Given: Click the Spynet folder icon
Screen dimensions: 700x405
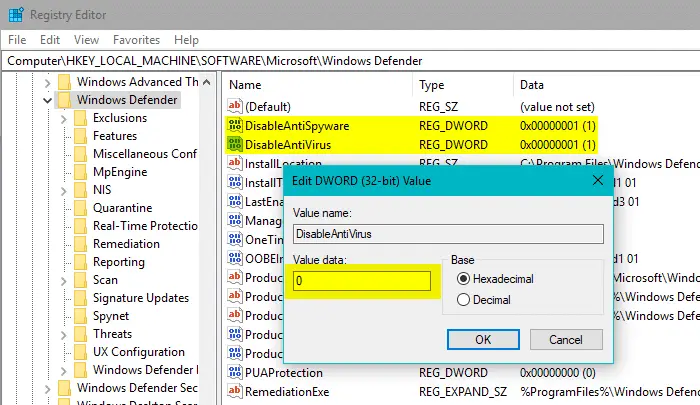Looking at the screenshot, I should tap(81, 316).
